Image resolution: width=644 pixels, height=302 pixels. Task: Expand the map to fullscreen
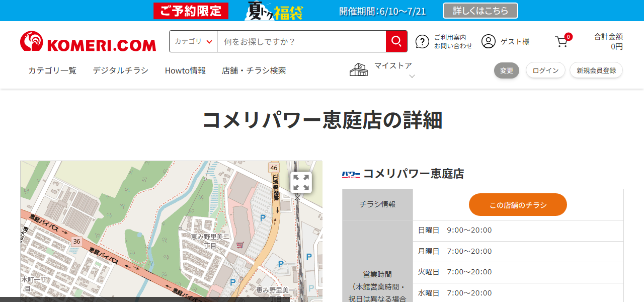tap(301, 182)
